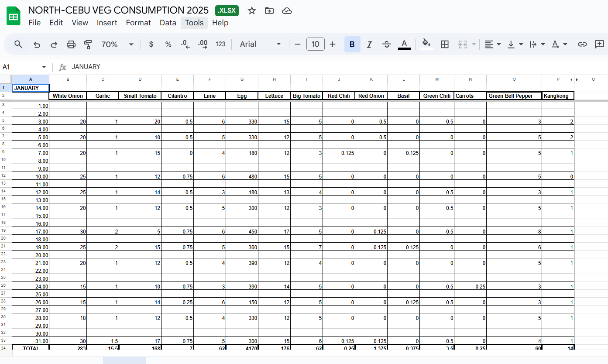Select column O header
Screen dimensions: 608x364
[x=514, y=79]
